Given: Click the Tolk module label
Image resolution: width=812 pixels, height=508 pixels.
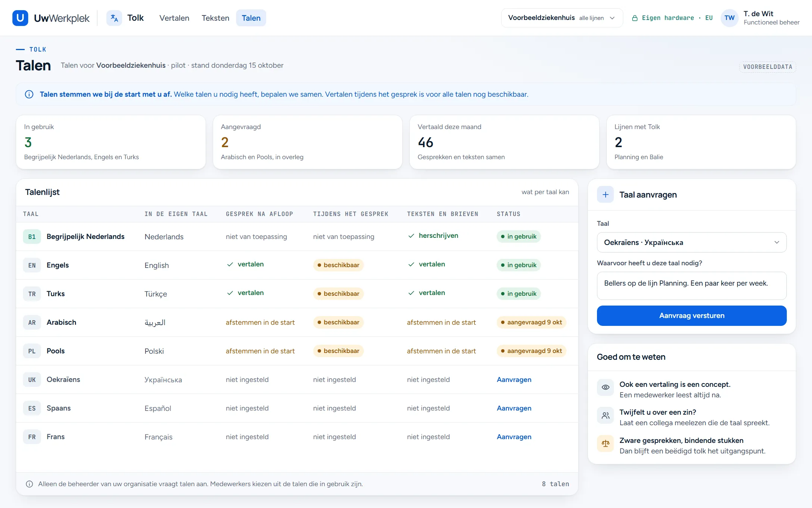Looking at the screenshot, I should [135, 18].
